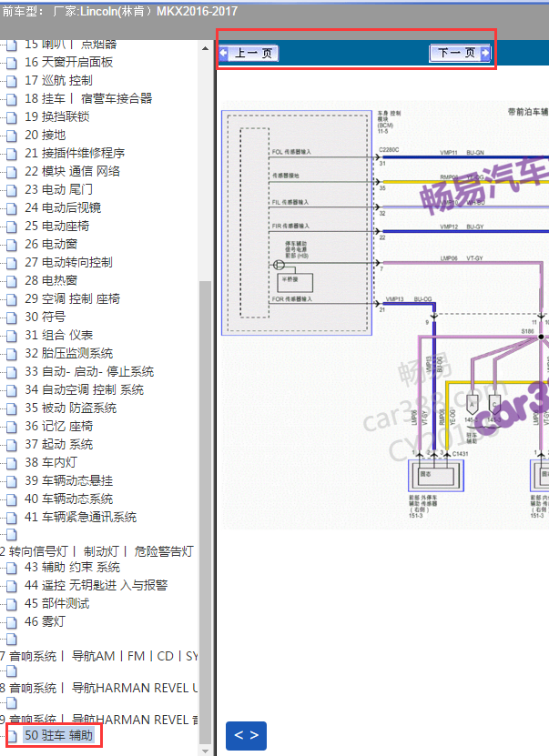
Task: Click the blue < > code button
Action: tap(246, 735)
